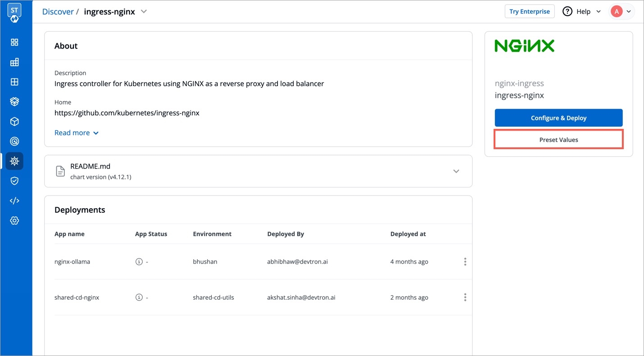
Task: Click the info icon for shared-cd-nginx status
Action: click(x=139, y=297)
